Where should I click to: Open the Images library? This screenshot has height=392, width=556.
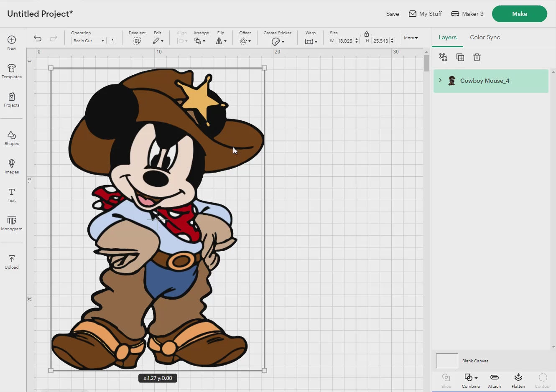[x=12, y=166]
